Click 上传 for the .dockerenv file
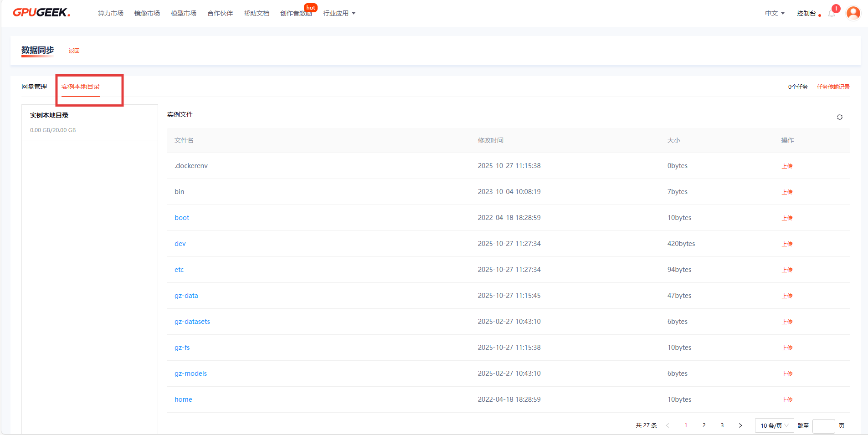 coord(787,166)
